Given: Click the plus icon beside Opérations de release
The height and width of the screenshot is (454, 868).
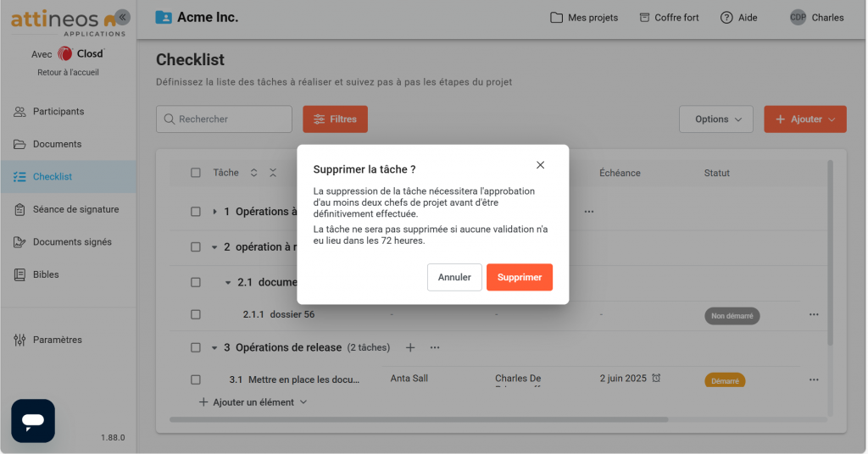Looking at the screenshot, I should (410, 347).
